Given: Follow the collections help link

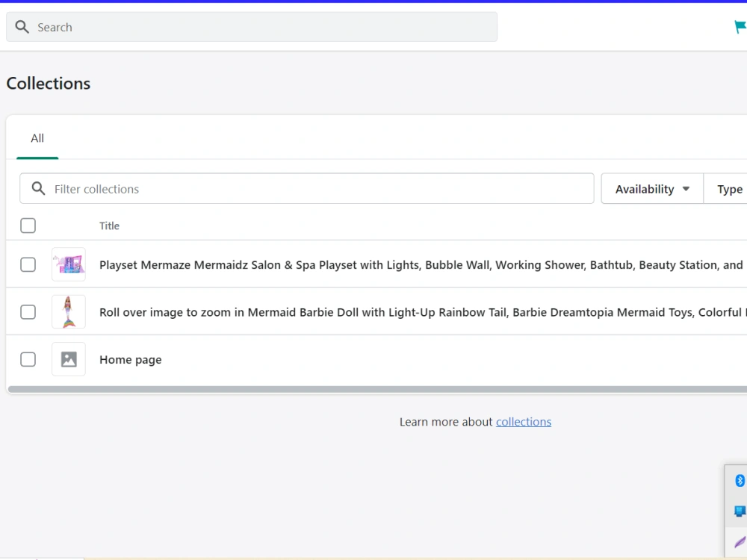Looking at the screenshot, I should point(524,422).
